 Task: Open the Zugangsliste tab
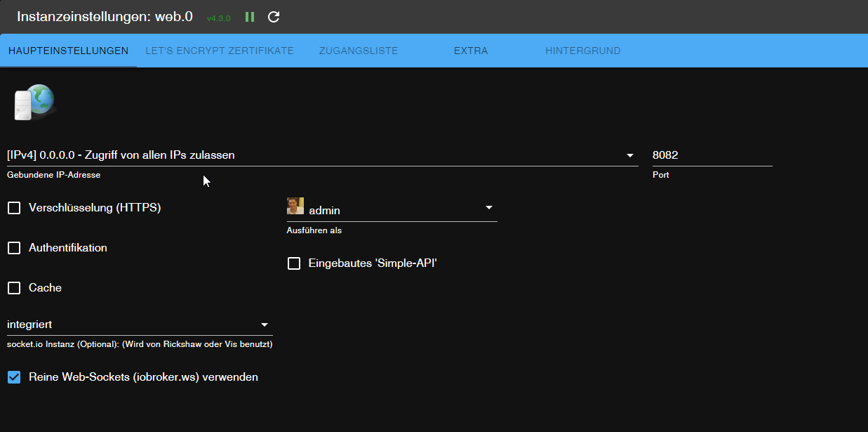tap(359, 51)
